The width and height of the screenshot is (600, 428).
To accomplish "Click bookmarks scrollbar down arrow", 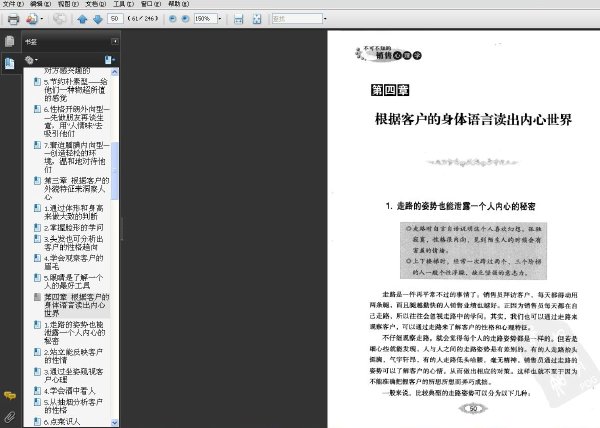I will [x=114, y=423].
